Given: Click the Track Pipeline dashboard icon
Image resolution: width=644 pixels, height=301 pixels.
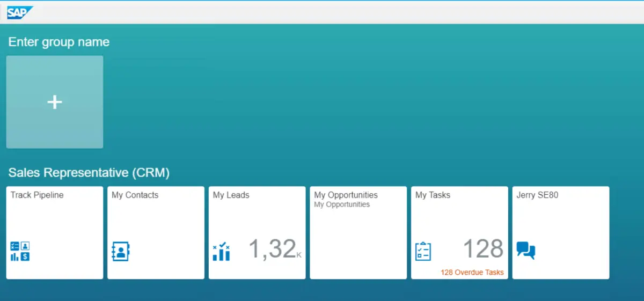Looking at the screenshot, I should [20, 251].
